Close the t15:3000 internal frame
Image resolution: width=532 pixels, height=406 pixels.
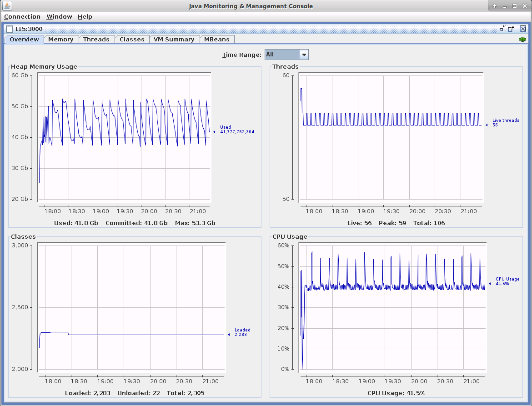[x=523, y=29]
